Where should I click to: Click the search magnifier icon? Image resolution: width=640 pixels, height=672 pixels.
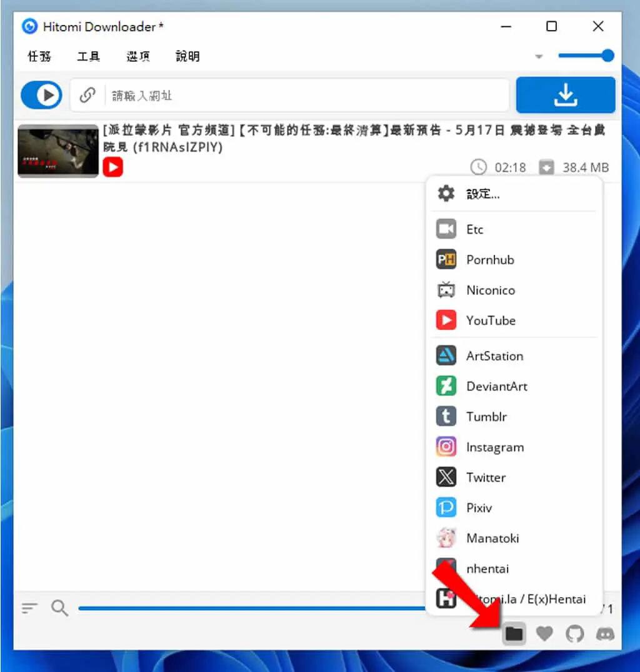59,608
